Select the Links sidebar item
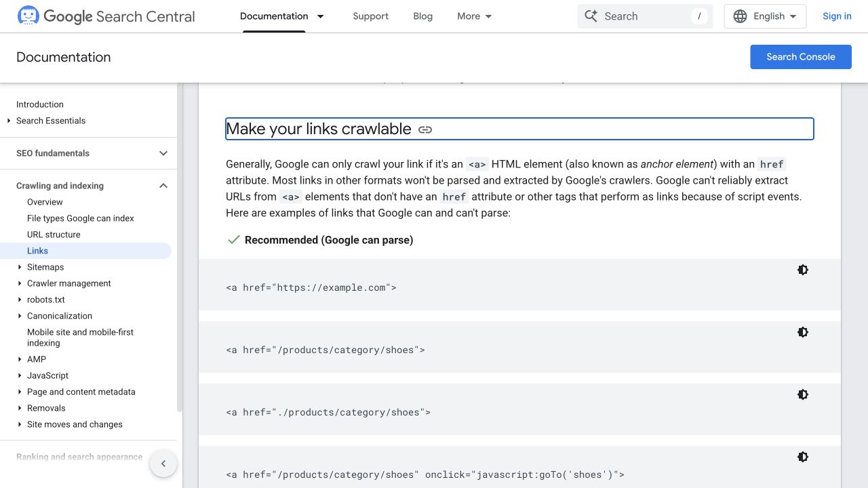This screenshot has height=488, width=868. (x=85, y=251)
